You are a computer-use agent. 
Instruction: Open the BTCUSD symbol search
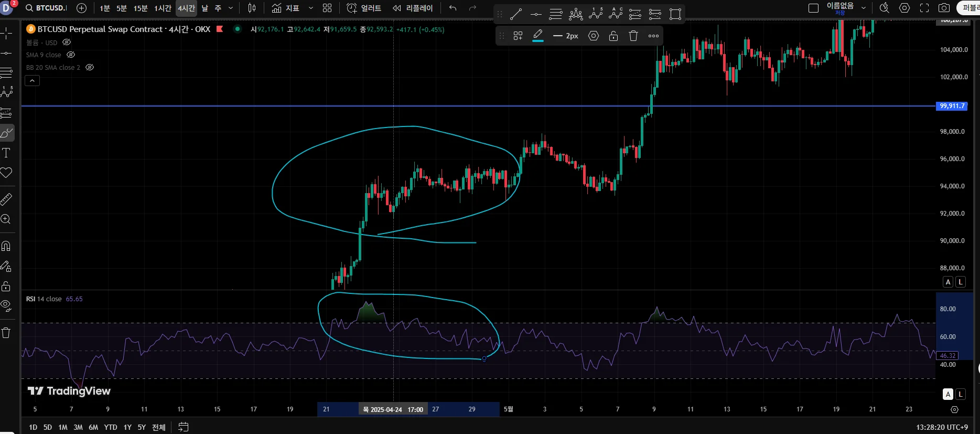46,8
